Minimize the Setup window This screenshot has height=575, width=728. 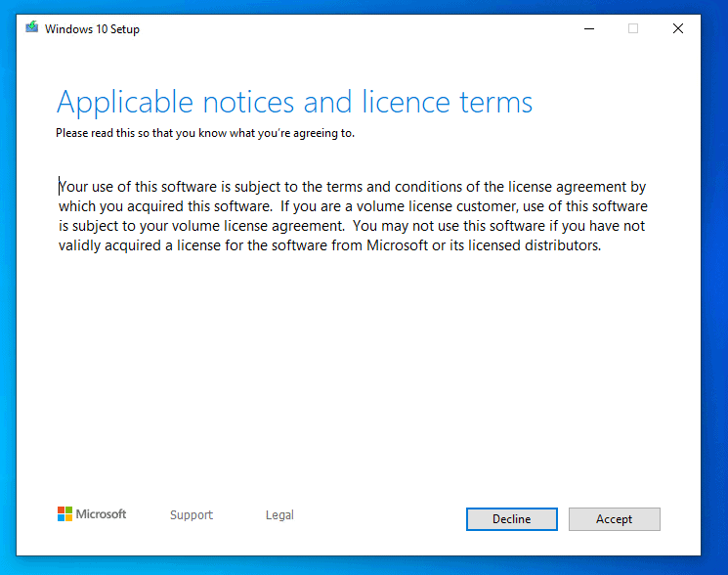tap(588, 28)
